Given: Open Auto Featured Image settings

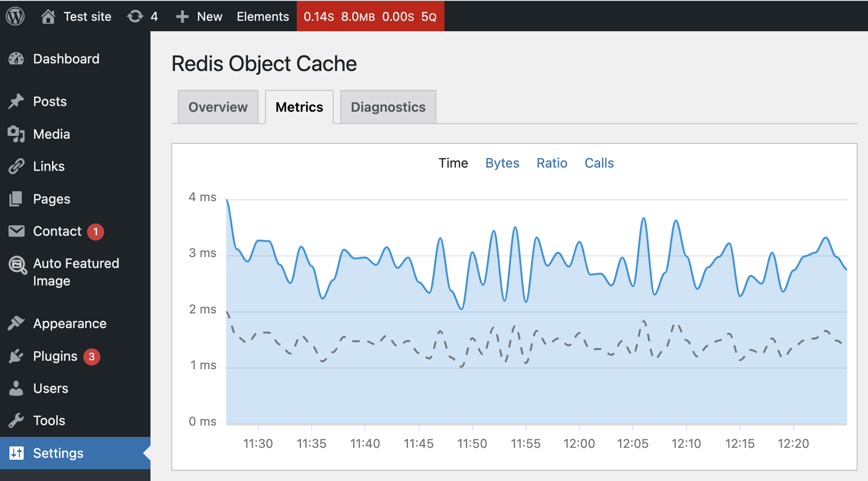Looking at the screenshot, I should click(x=76, y=272).
